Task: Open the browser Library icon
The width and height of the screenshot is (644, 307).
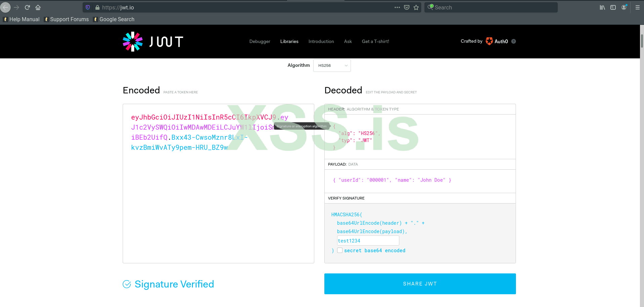Action: coord(602,7)
